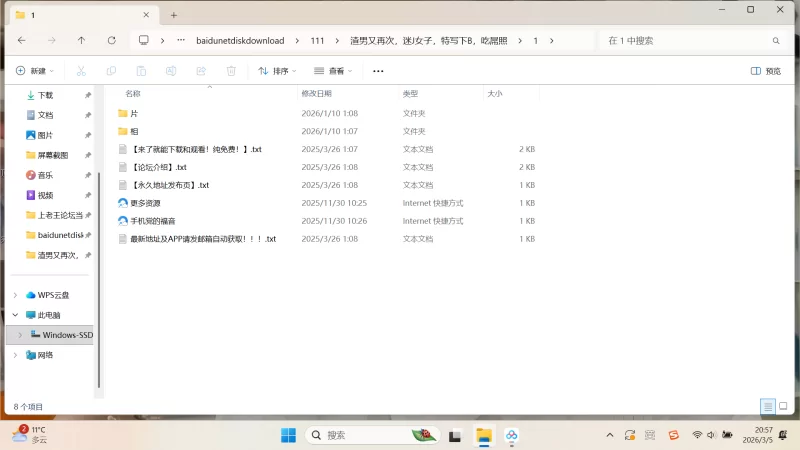The image size is (800, 450).
Task: Click the Windows Start button
Action: coord(288,435)
